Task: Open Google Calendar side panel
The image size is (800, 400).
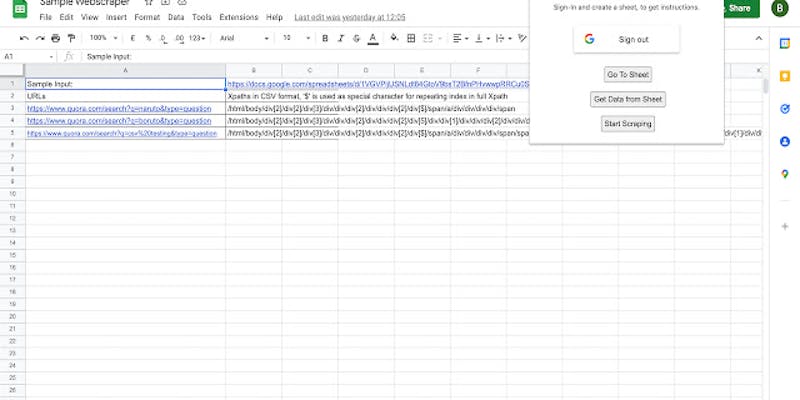Action: (785, 44)
